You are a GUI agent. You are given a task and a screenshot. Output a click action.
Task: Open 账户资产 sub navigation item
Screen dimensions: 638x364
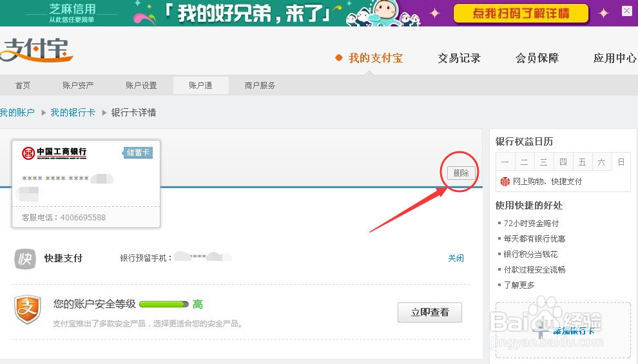[78, 86]
